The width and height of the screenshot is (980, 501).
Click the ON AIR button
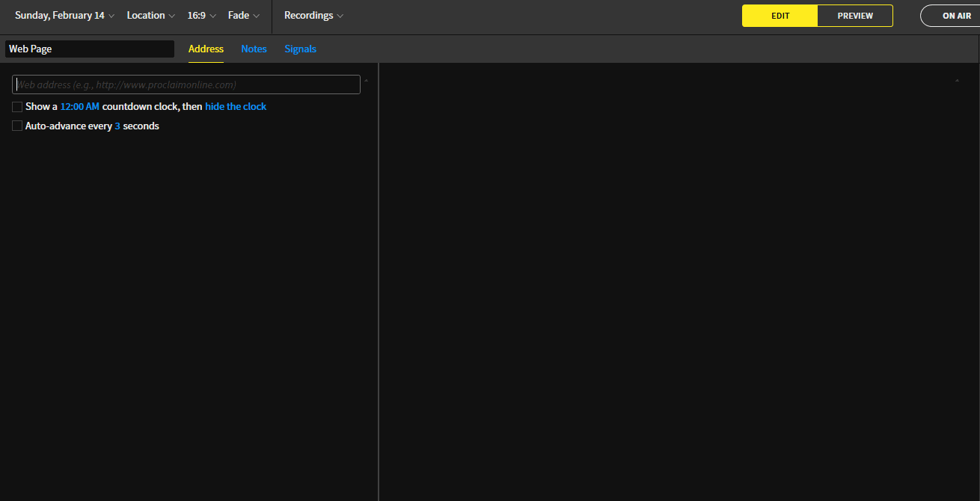click(950, 16)
